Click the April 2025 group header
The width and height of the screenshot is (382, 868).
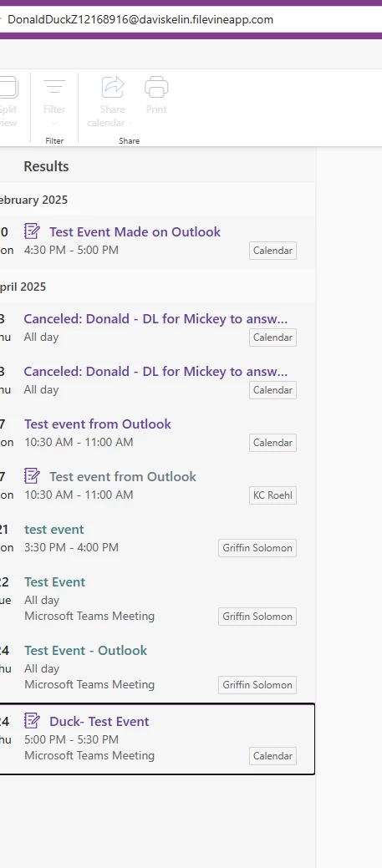point(23,287)
